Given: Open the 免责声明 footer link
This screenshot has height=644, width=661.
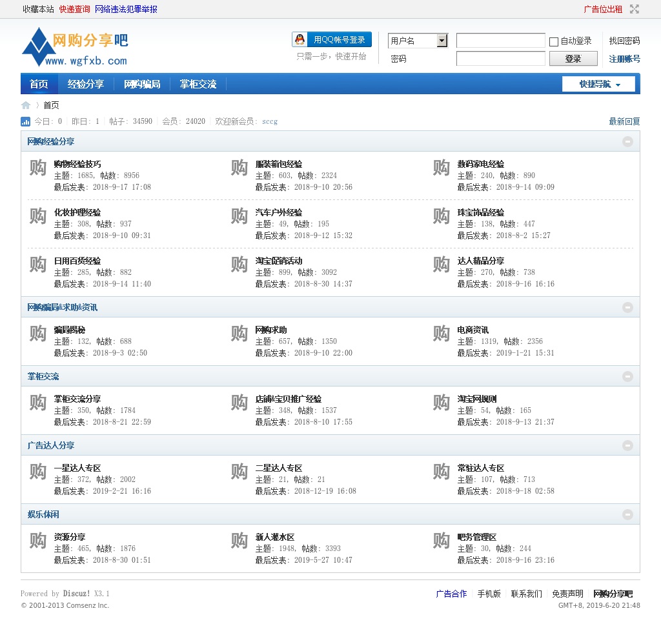Looking at the screenshot, I should pyautogui.click(x=568, y=594).
